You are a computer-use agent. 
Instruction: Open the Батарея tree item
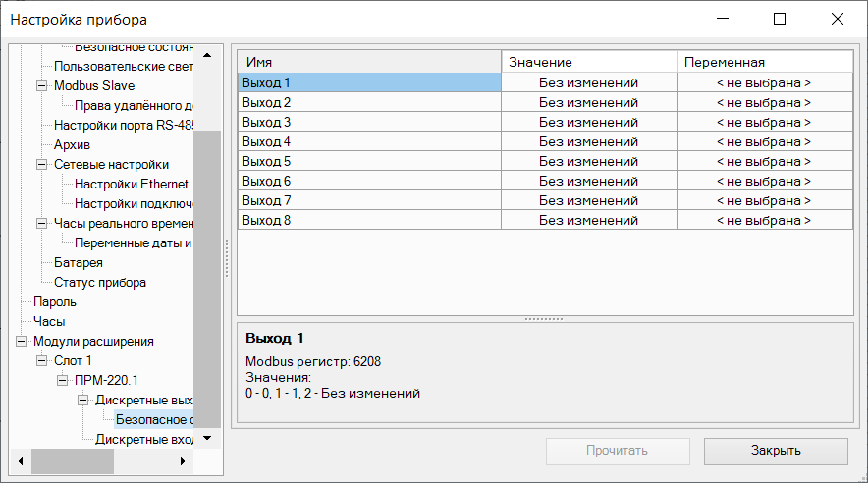78,262
